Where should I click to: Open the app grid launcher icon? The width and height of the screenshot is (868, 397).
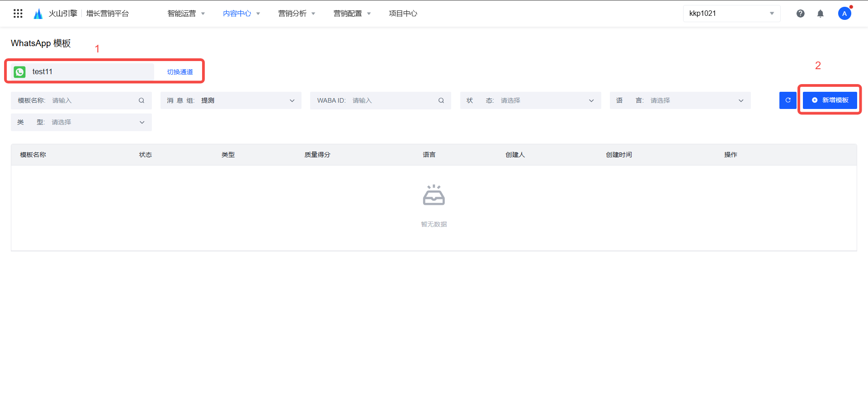[x=18, y=14]
